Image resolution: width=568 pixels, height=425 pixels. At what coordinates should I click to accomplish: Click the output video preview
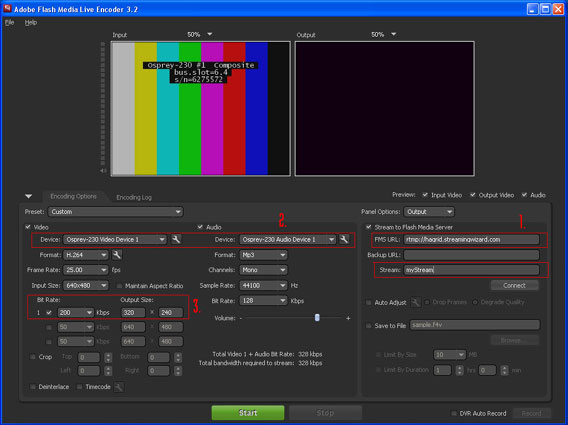point(384,109)
